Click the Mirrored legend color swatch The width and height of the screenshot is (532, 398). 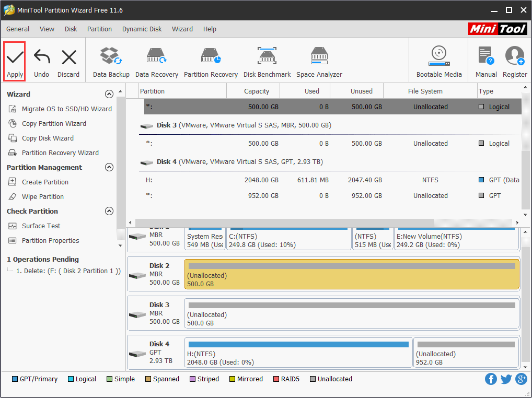[x=233, y=379]
